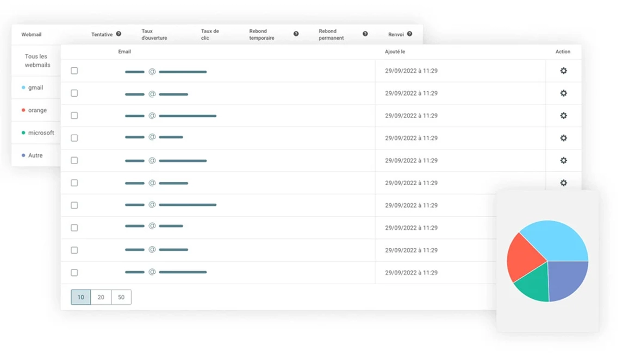Click the Ajouté le column header
635x364 pixels.
click(395, 52)
